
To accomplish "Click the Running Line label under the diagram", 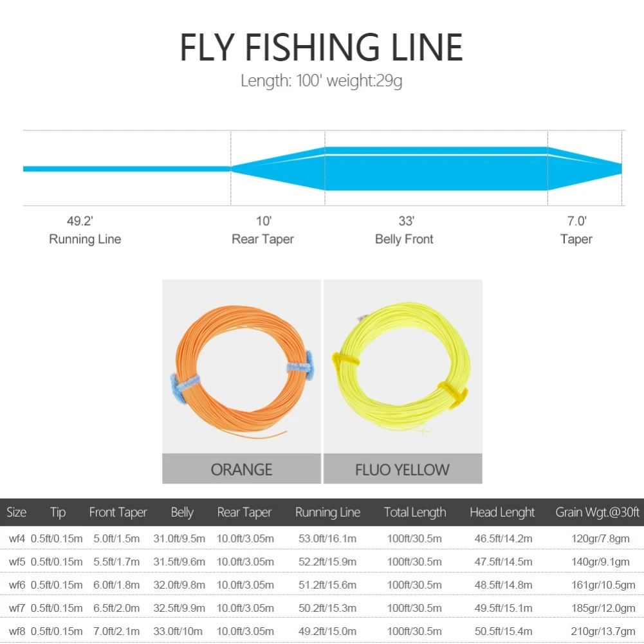I will [x=84, y=239].
